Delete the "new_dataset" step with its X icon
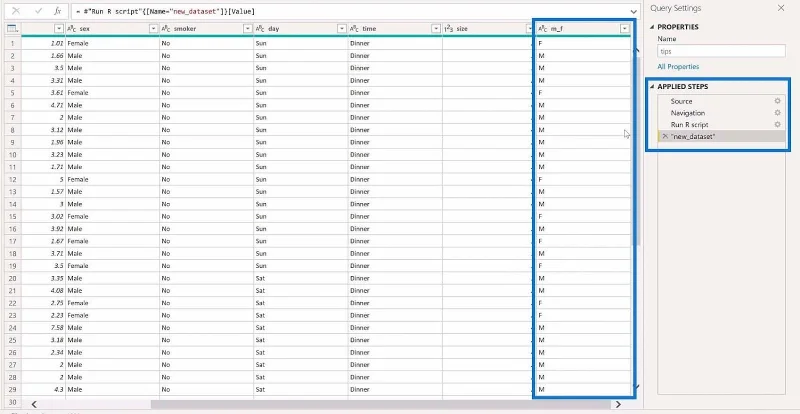Image resolution: width=800 pixels, height=414 pixels. (x=665, y=136)
